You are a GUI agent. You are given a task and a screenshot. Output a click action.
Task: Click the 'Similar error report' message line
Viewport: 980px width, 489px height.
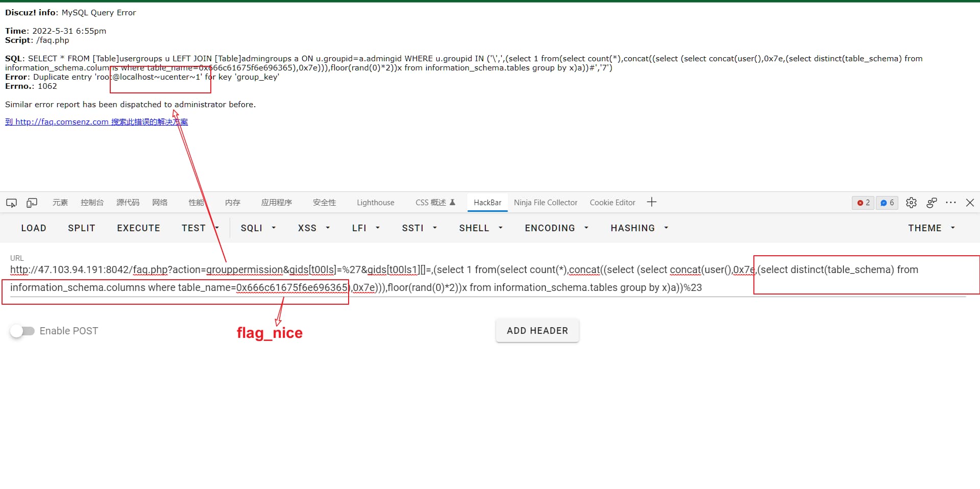(x=131, y=105)
